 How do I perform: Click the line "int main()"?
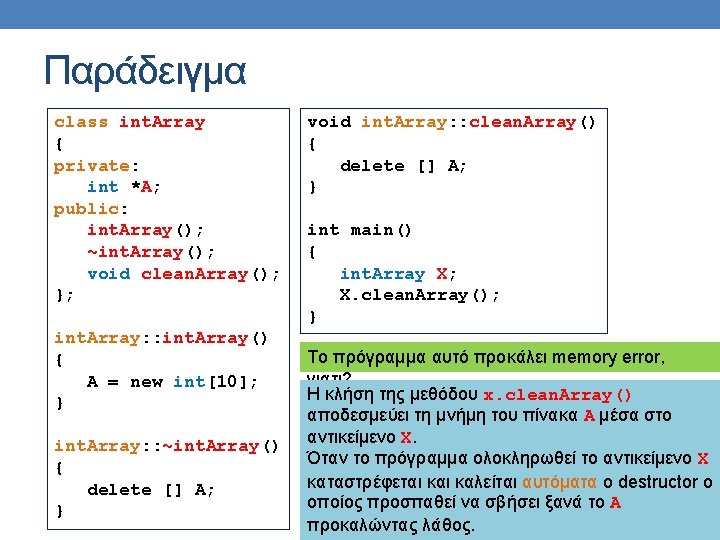[359, 230]
